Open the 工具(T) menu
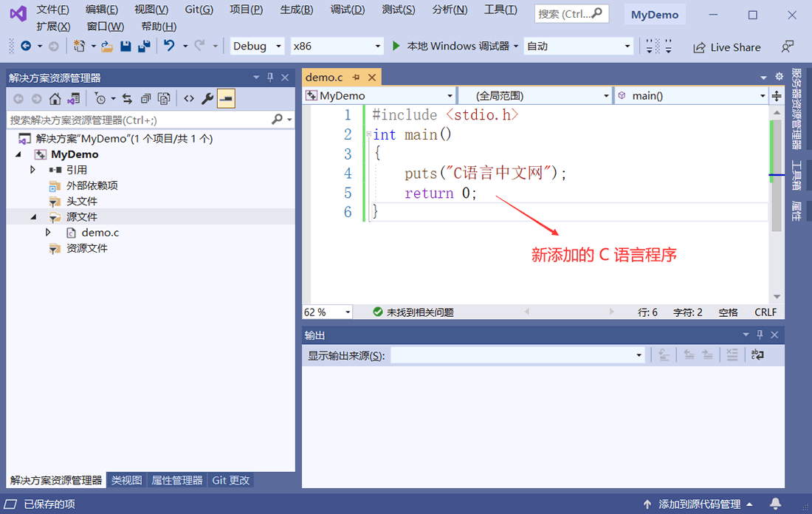Screen dimensions: 812x514 (x=500, y=10)
